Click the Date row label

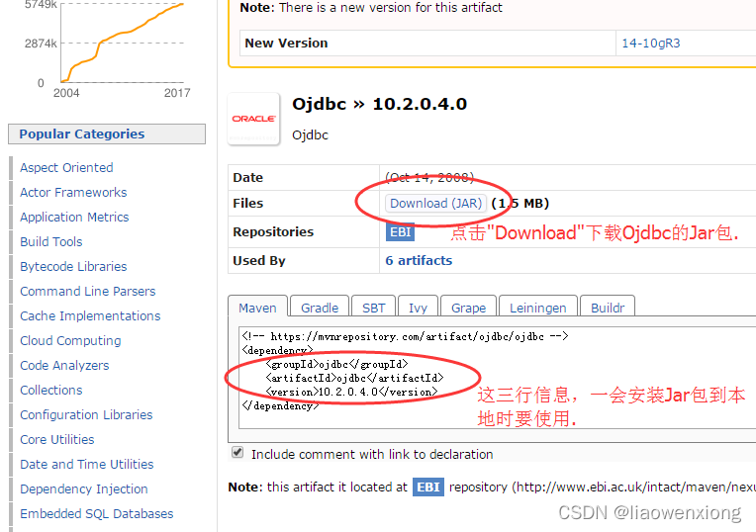pyautogui.click(x=247, y=178)
